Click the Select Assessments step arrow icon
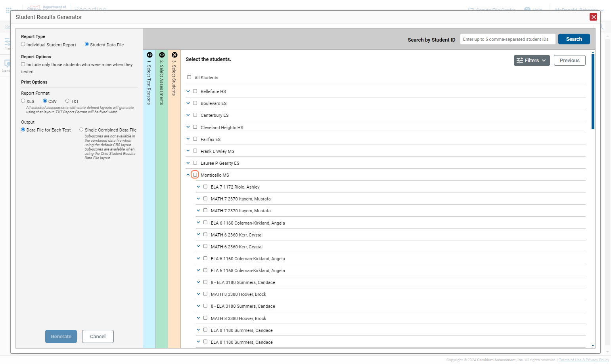 click(162, 55)
